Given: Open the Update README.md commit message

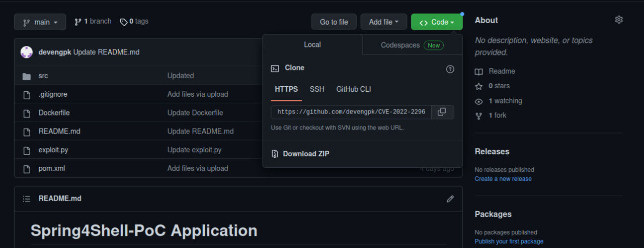Looking at the screenshot, I should 107,52.
